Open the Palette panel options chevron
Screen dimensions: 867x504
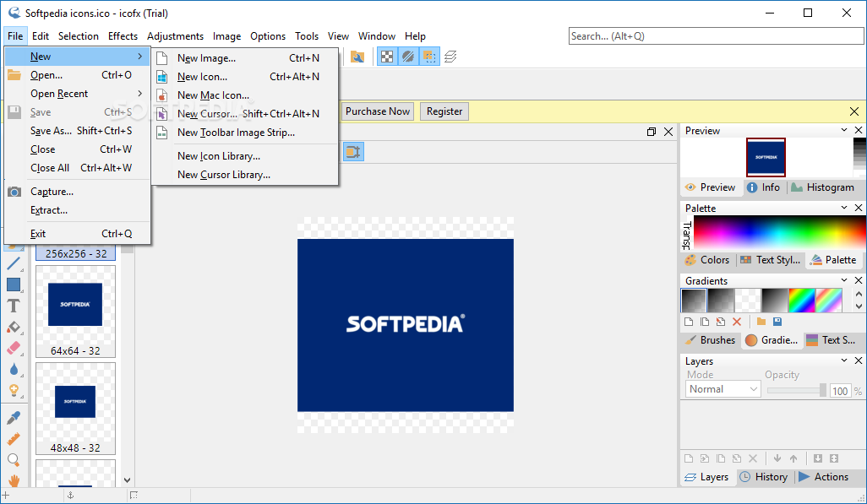[844, 207]
